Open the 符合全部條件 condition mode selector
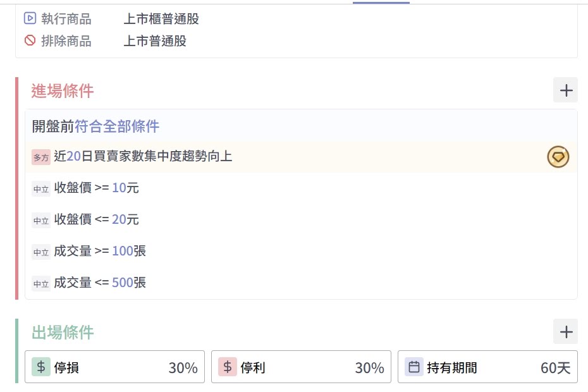 coord(117,126)
